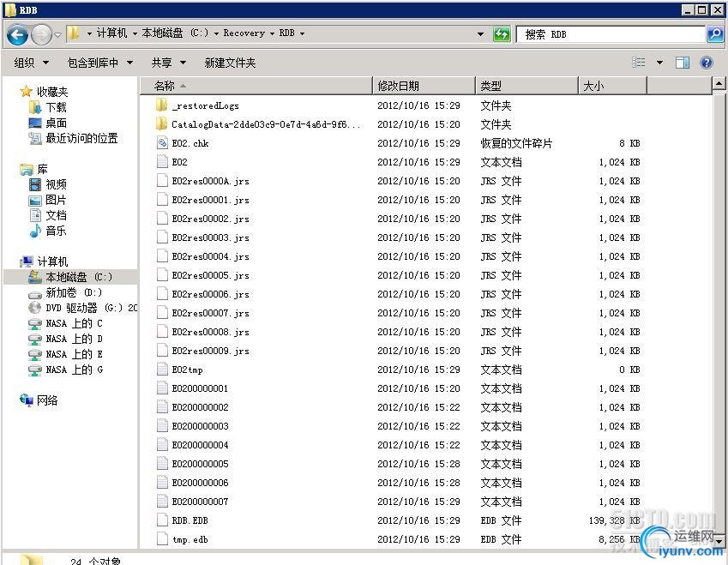Expand the dropdown arrow after RDB in address bar

click(x=302, y=33)
